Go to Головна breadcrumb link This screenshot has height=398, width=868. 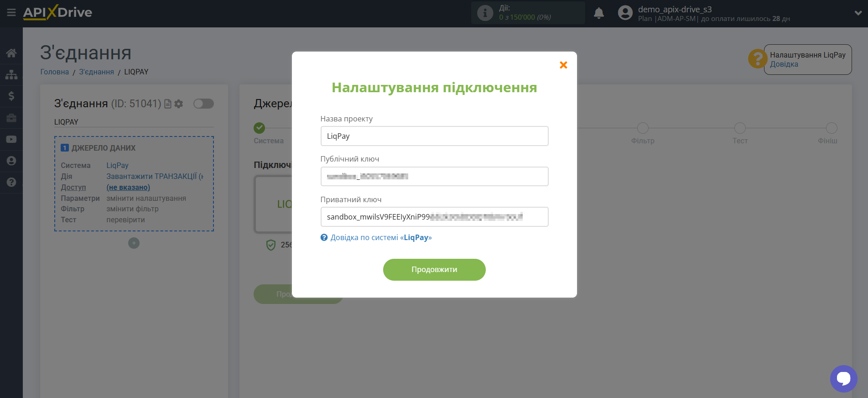(55, 72)
